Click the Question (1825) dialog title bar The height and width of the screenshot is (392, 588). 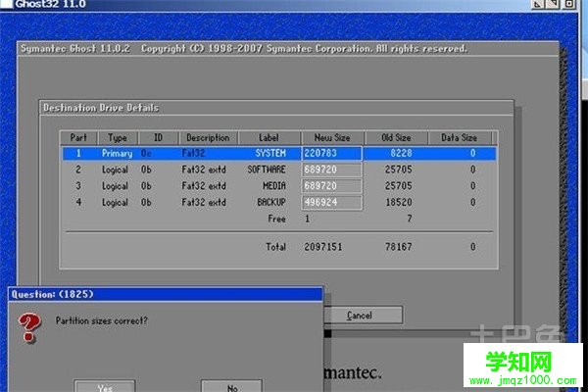tap(166, 294)
